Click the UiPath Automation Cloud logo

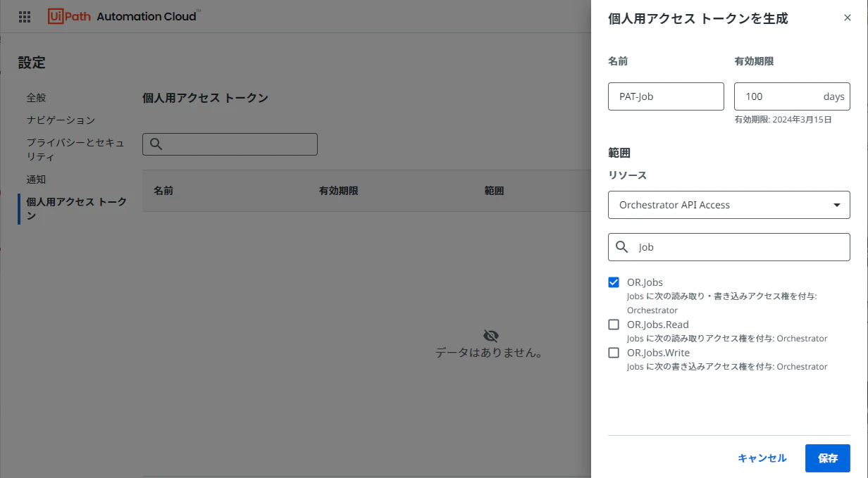point(123,16)
